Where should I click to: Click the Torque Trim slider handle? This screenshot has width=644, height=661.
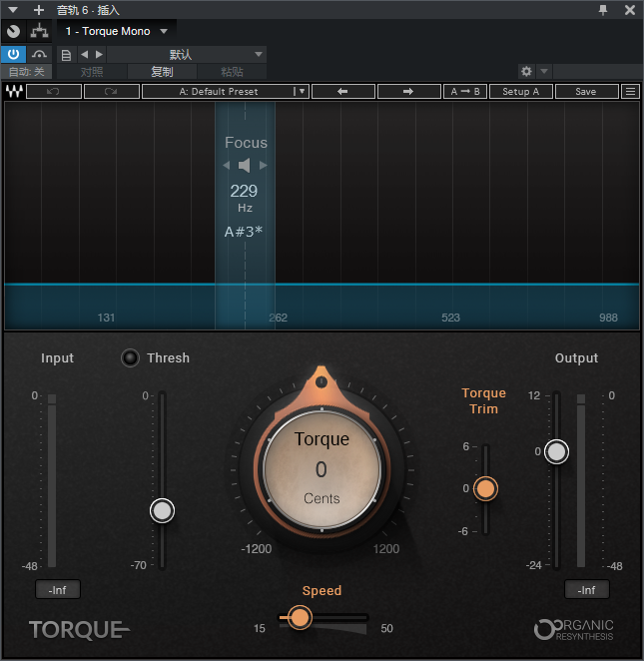tap(485, 489)
